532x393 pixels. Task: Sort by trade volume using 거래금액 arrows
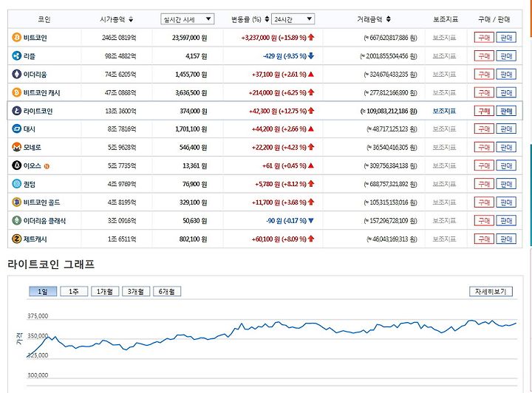tap(389, 19)
